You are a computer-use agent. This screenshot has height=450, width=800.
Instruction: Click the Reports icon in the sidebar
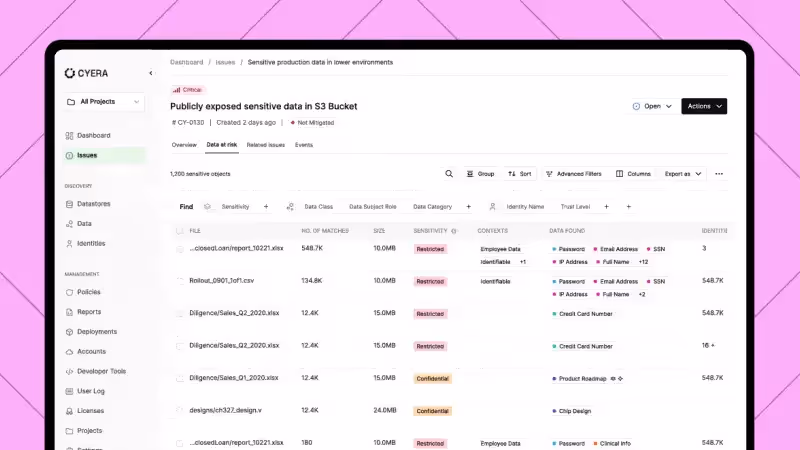point(69,312)
